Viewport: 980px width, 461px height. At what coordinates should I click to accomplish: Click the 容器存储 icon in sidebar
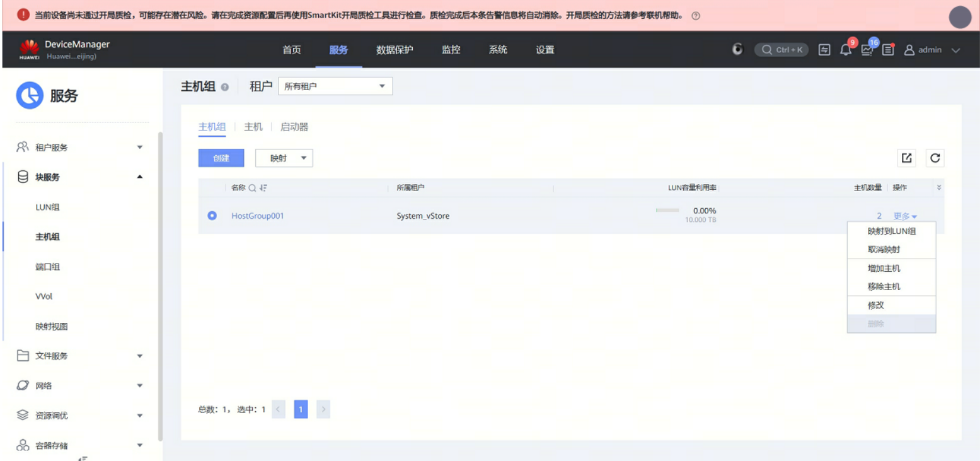[23, 445]
